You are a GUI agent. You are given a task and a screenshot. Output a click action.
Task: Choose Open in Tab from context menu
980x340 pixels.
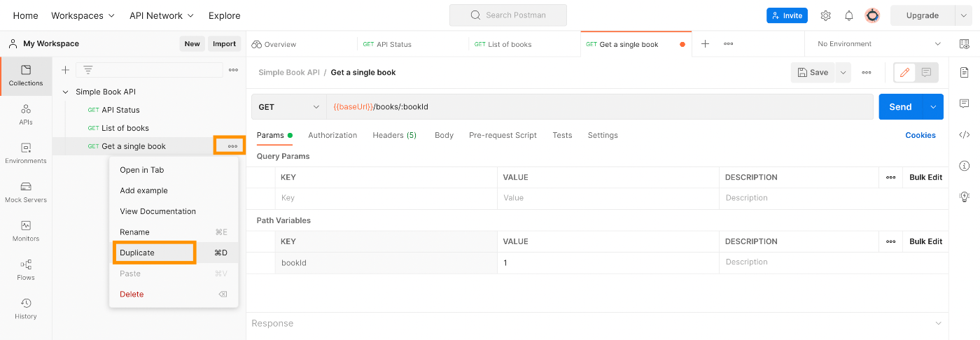coord(174,170)
